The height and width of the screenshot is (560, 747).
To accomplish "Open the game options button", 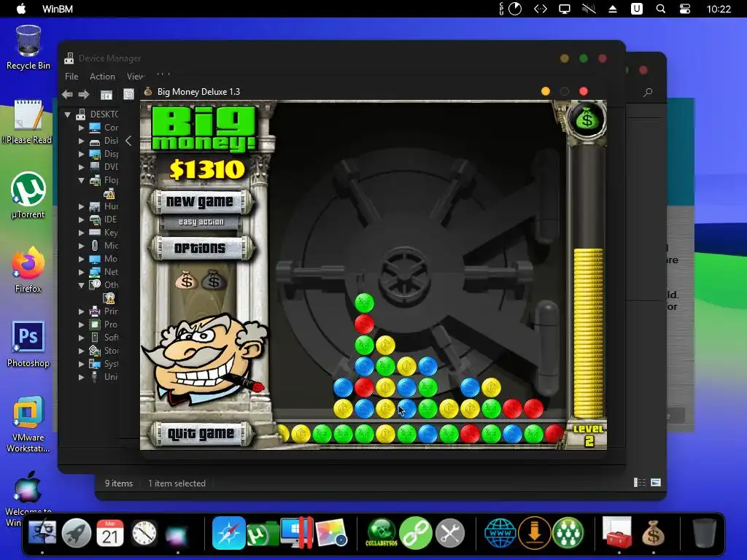I will click(200, 248).
